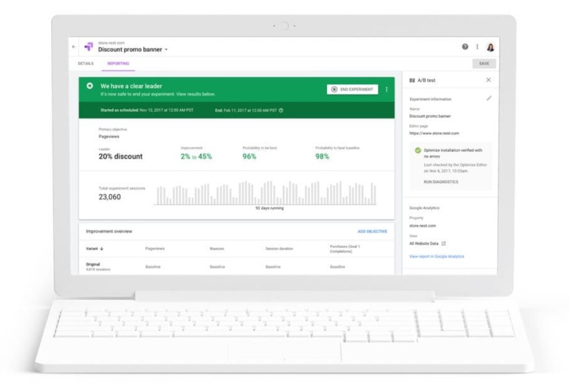Expand the Discount promo banner title dropdown
This screenshot has height=392, width=569.
point(166,50)
